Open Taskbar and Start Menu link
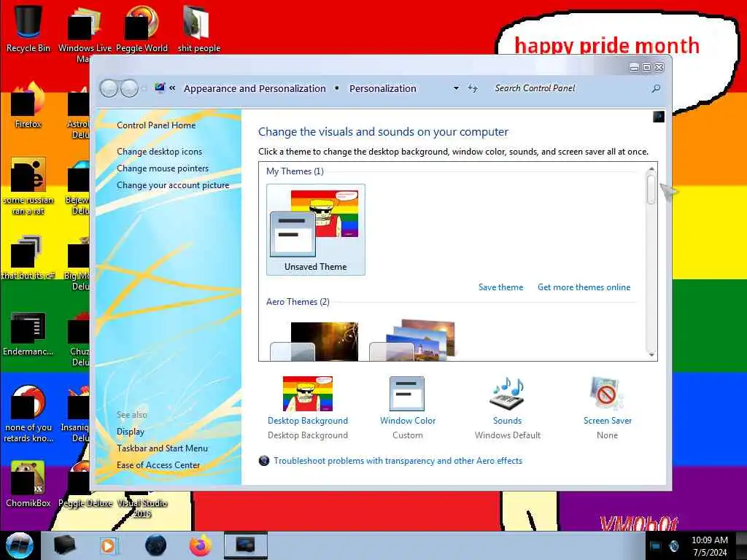Viewport: 747px width, 560px height. pyautogui.click(x=162, y=448)
